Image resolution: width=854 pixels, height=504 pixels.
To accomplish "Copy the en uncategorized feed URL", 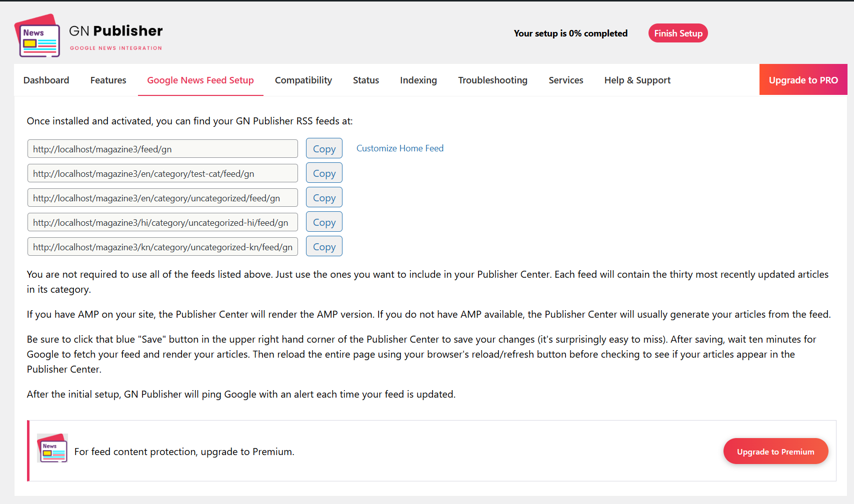I will click(324, 197).
